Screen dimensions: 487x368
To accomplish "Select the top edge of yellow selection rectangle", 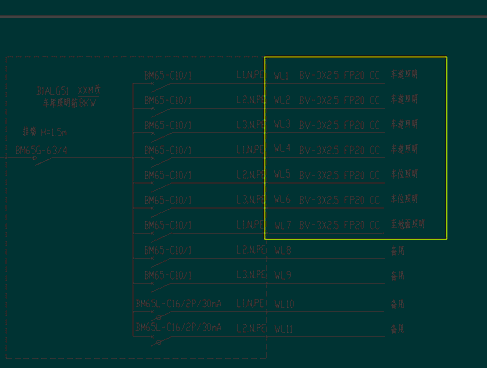I will pyautogui.click(x=355, y=57).
